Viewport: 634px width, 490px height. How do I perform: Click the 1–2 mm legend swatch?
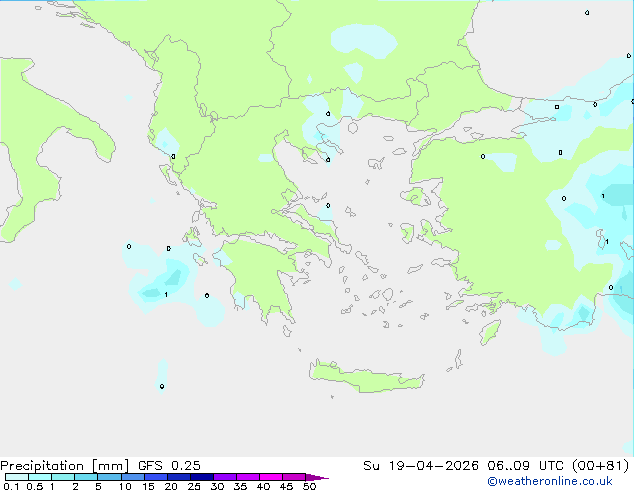[63, 477]
